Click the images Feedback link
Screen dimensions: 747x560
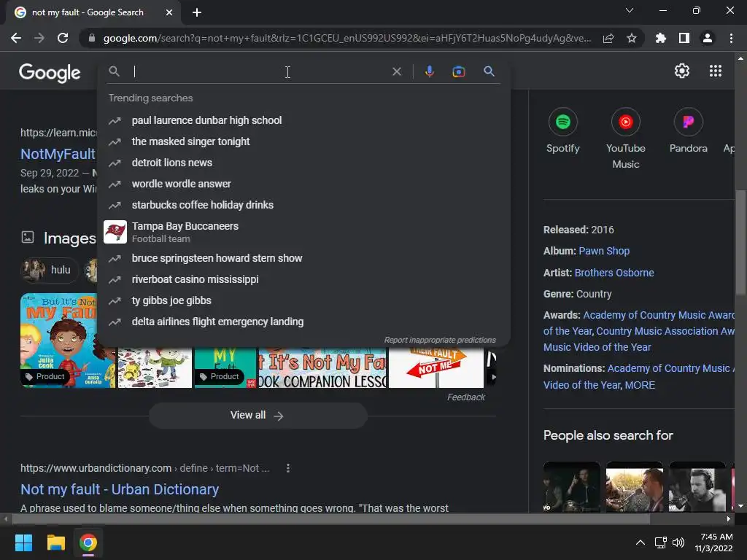[466, 397]
